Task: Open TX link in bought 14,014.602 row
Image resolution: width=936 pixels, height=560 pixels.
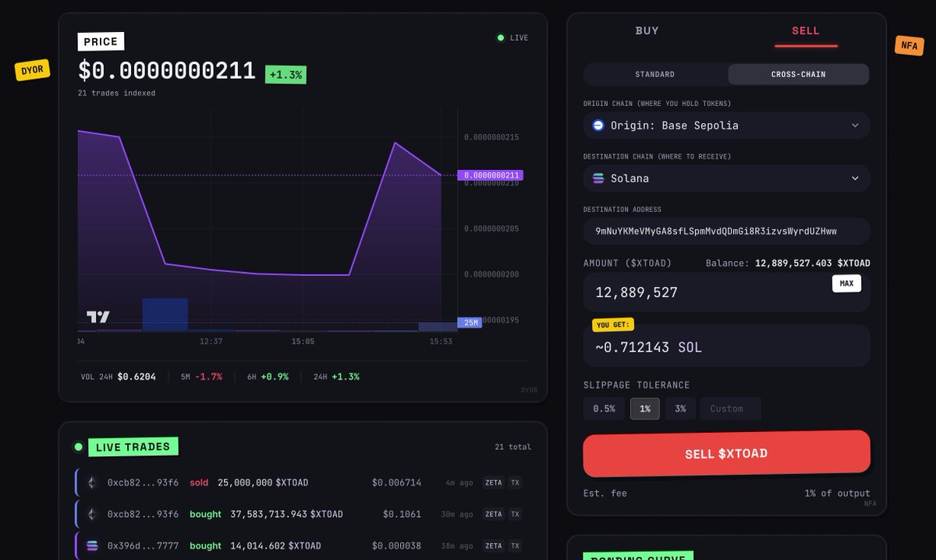Action: click(x=515, y=546)
